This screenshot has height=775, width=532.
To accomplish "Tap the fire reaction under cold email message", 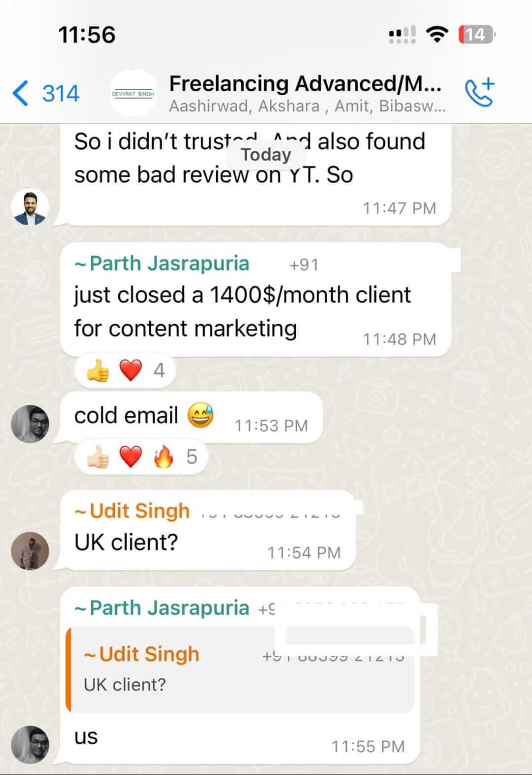I will [x=163, y=457].
